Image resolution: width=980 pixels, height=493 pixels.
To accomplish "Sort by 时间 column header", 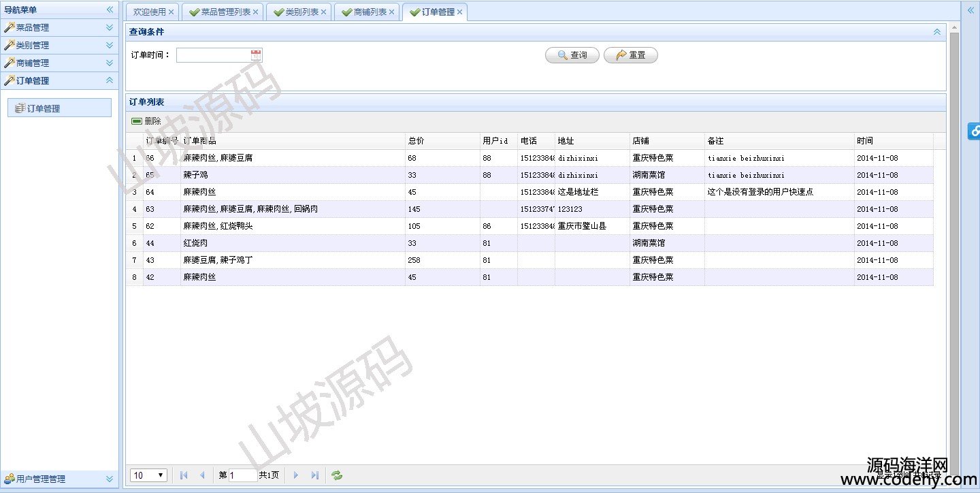I will (894, 141).
